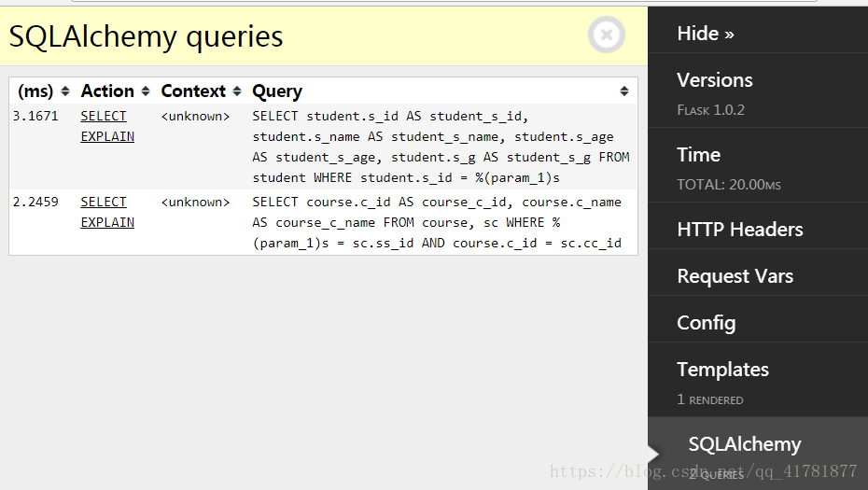Click <unknown> context in first row

[195, 117]
